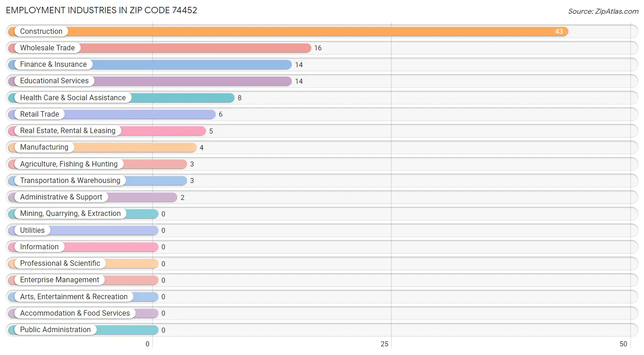Select the Finance & Insurance bar
644x355 pixels.
point(150,65)
